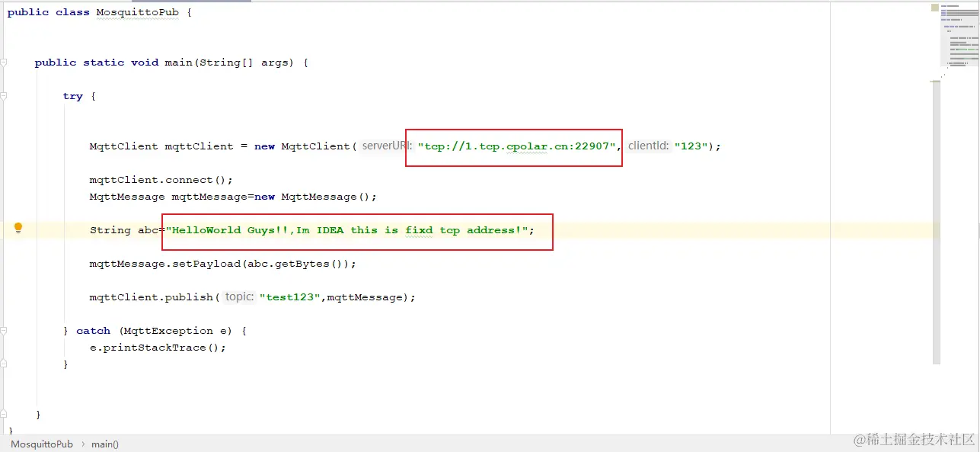This screenshot has height=452, width=980.
Task: Click the try keyword
Action: (72, 96)
